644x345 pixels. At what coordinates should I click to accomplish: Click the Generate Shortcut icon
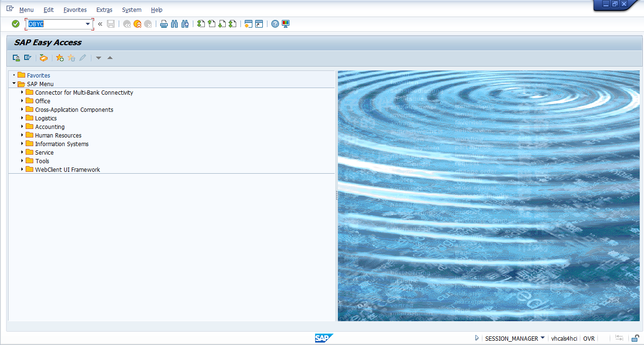pos(259,24)
